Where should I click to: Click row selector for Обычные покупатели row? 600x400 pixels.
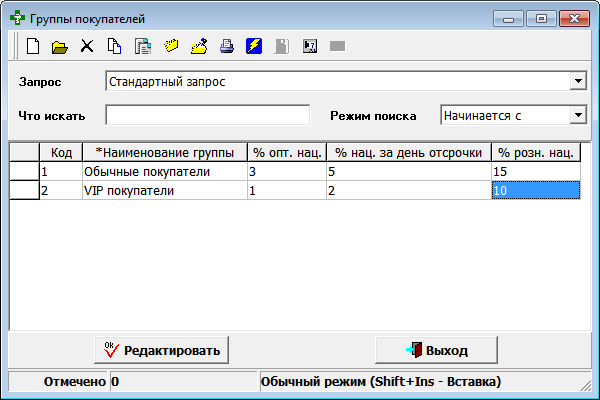[24, 171]
